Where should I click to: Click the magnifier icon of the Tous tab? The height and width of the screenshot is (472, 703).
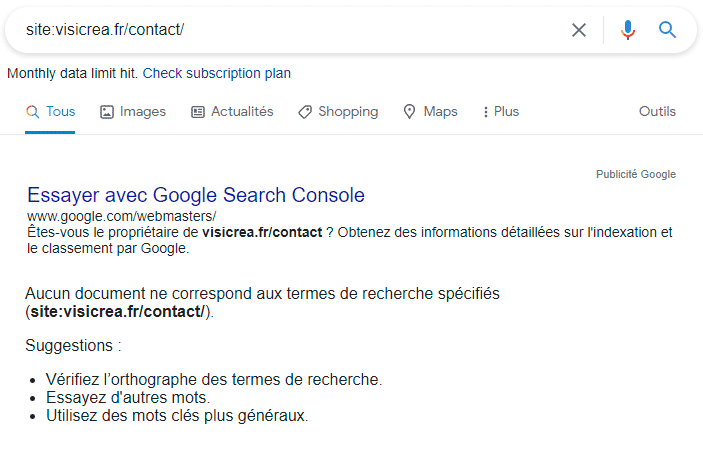pos(32,112)
